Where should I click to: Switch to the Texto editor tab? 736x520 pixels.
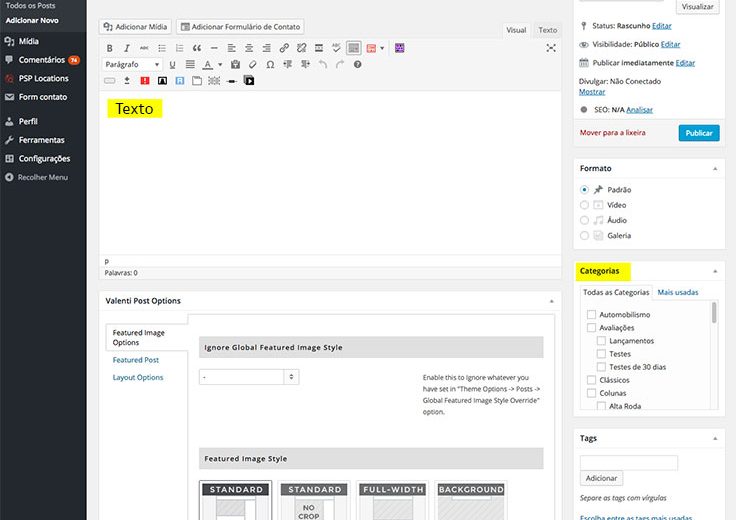[x=548, y=30]
